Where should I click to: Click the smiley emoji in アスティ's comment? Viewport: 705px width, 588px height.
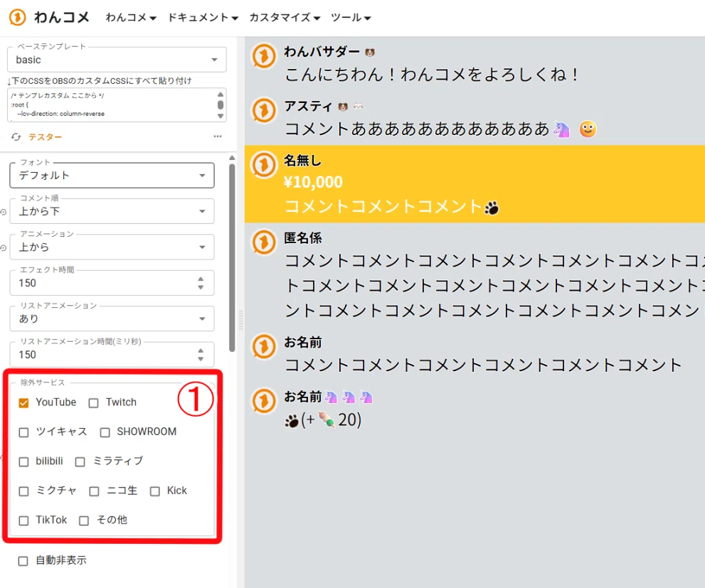[588, 129]
